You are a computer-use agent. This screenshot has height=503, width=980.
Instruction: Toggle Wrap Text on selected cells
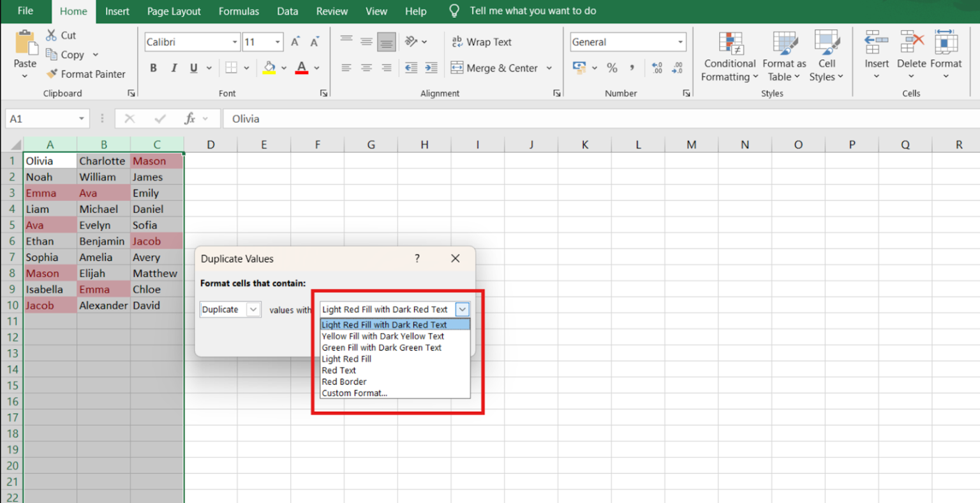(482, 42)
